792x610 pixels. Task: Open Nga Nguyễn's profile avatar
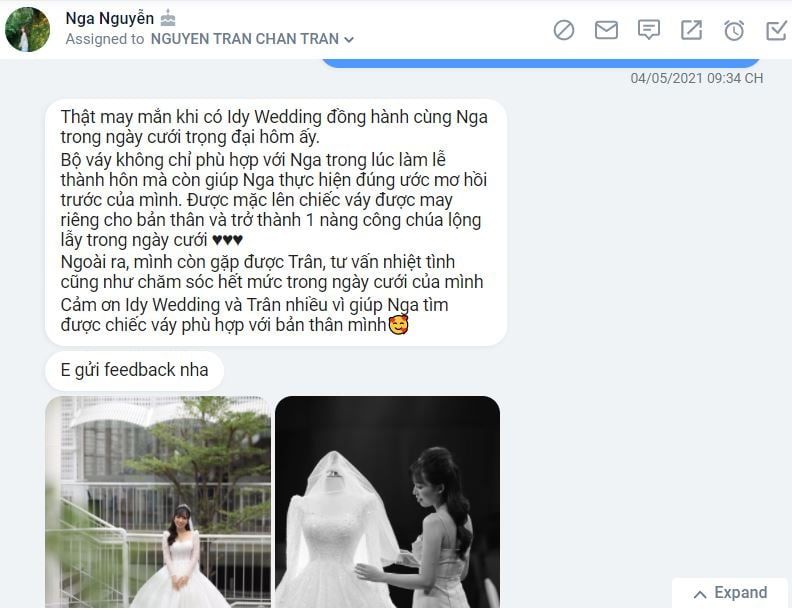pyautogui.click(x=27, y=29)
